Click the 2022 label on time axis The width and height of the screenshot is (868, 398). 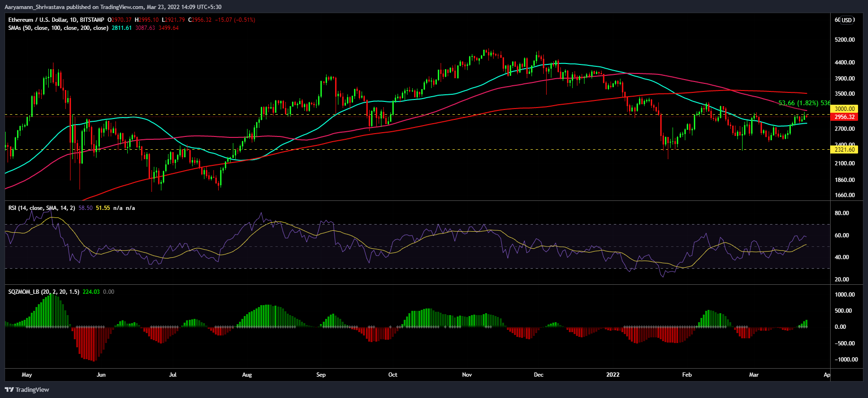pyautogui.click(x=613, y=375)
